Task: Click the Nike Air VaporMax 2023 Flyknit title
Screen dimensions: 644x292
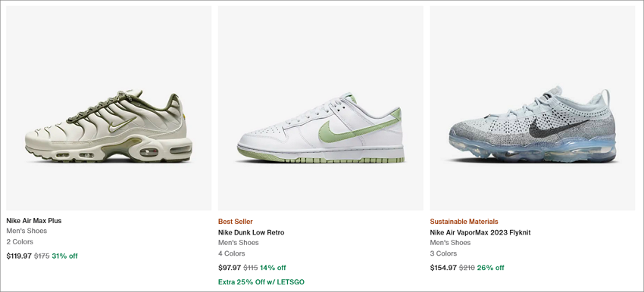Action: 480,232
